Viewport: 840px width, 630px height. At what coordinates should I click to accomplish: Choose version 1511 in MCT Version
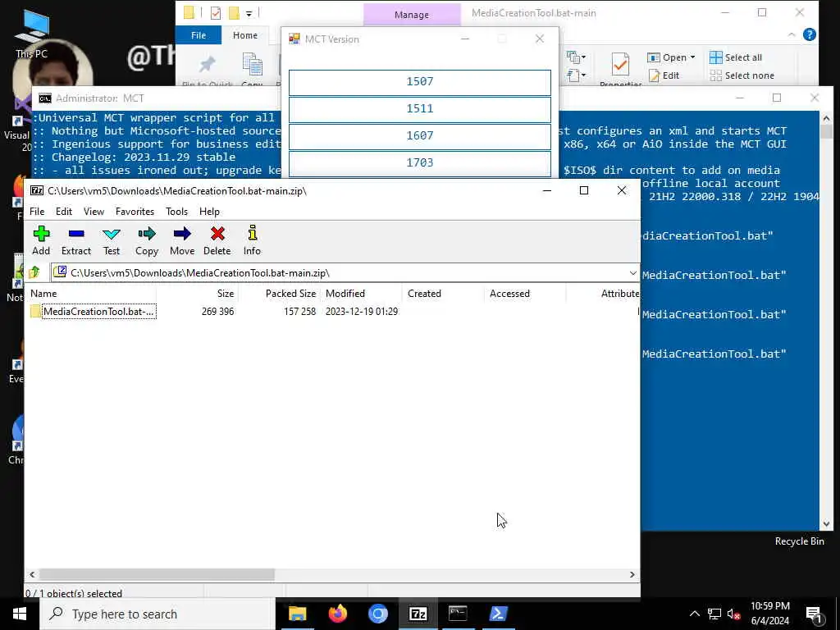419,109
